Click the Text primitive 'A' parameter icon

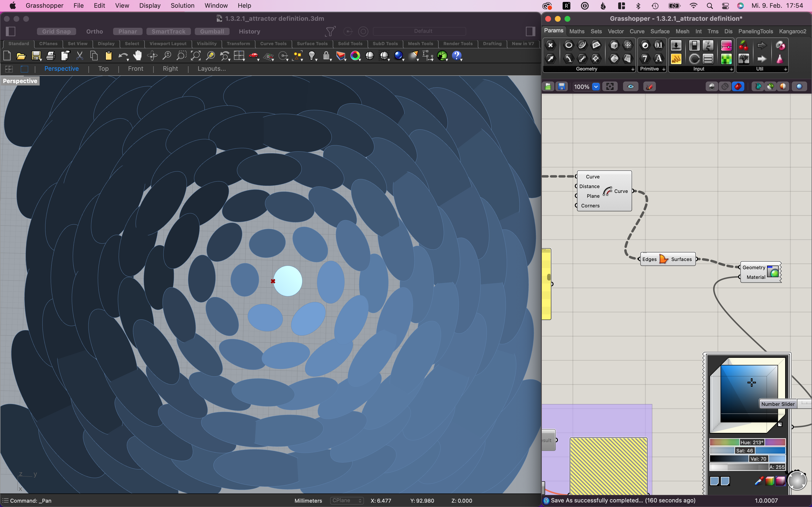point(659,59)
